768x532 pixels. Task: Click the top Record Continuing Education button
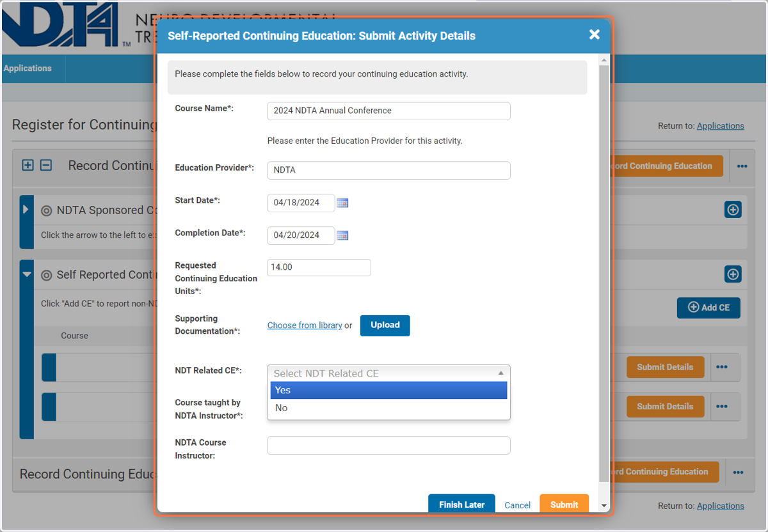668,166
